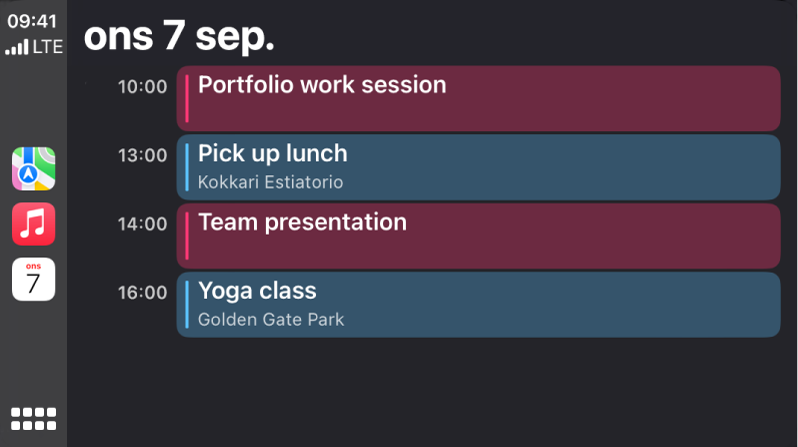Open the Pick up lunch event
798x447 pixels.
[478, 167]
